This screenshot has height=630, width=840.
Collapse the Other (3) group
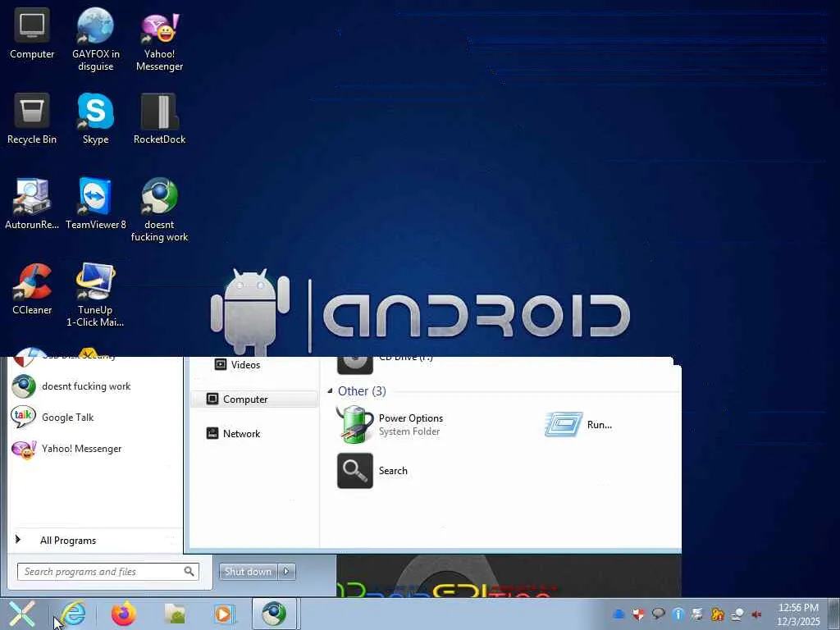click(x=330, y=391)
